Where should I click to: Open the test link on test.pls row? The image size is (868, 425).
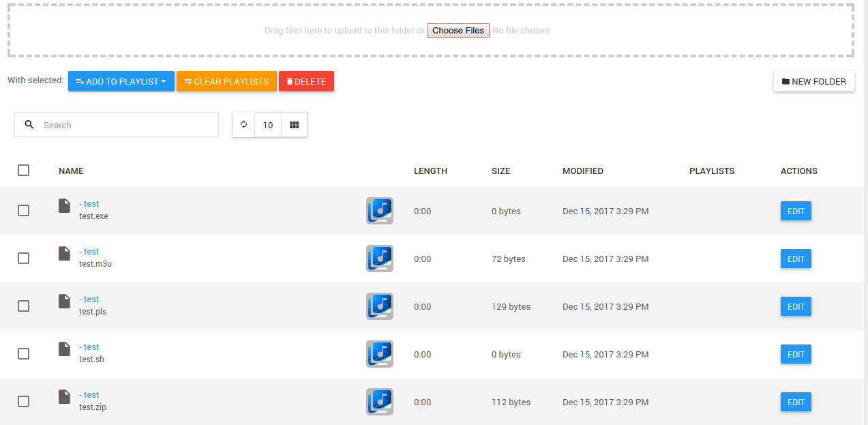(x=89, y=299)
